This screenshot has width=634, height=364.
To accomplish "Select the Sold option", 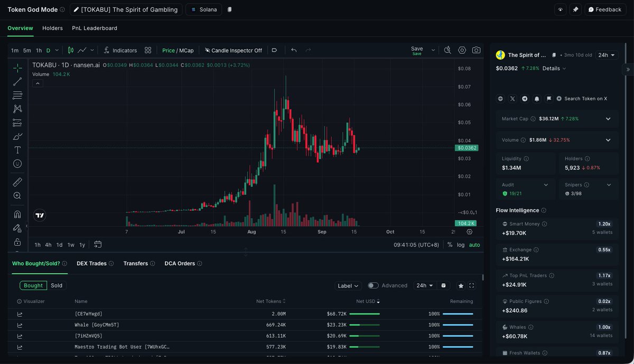I will pos(57,285).
